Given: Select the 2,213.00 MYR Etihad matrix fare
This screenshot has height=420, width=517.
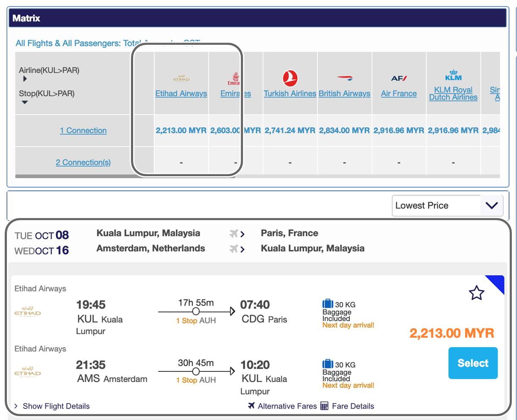Looking at the screenshot, I should coord(181,131).
